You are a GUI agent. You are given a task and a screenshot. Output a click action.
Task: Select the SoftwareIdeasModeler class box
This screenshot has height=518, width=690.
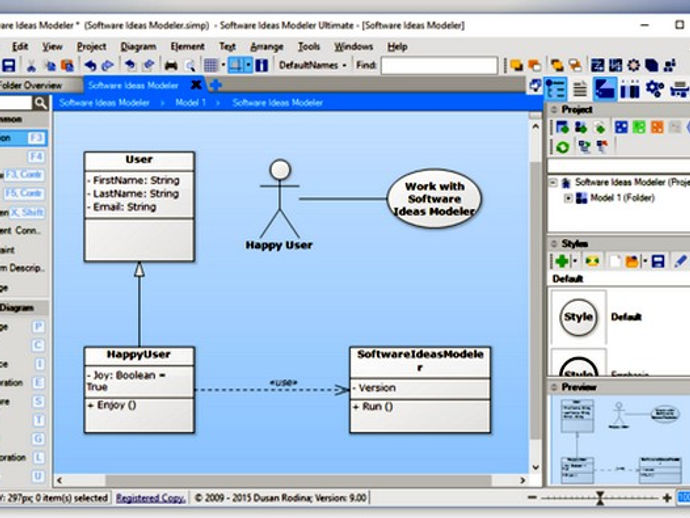pos(420,390)
